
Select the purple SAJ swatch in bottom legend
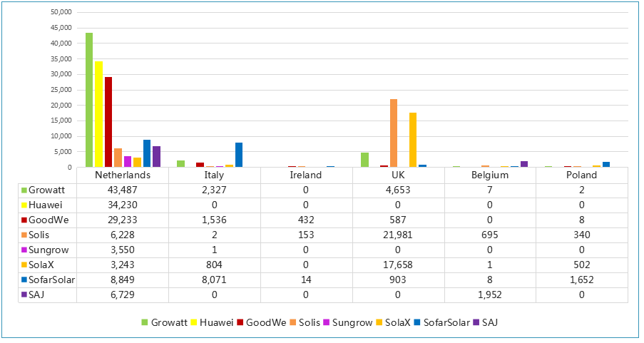(x=475, y=323)
